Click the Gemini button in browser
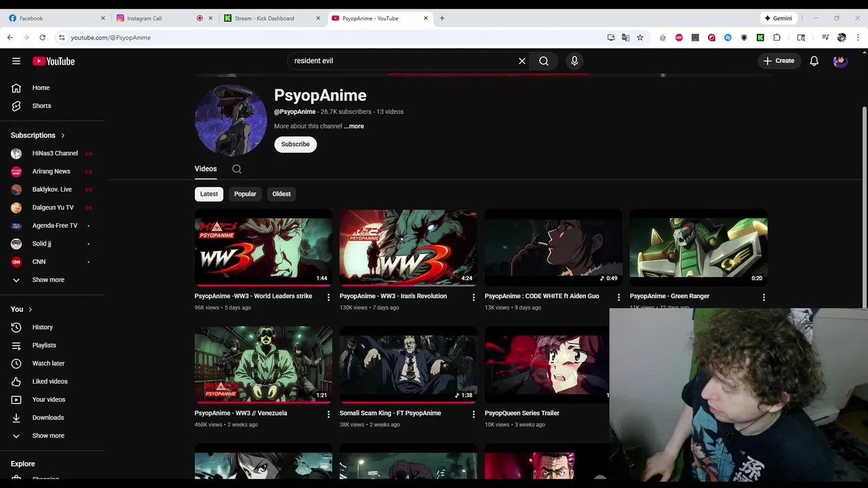 tap(778, 18)
